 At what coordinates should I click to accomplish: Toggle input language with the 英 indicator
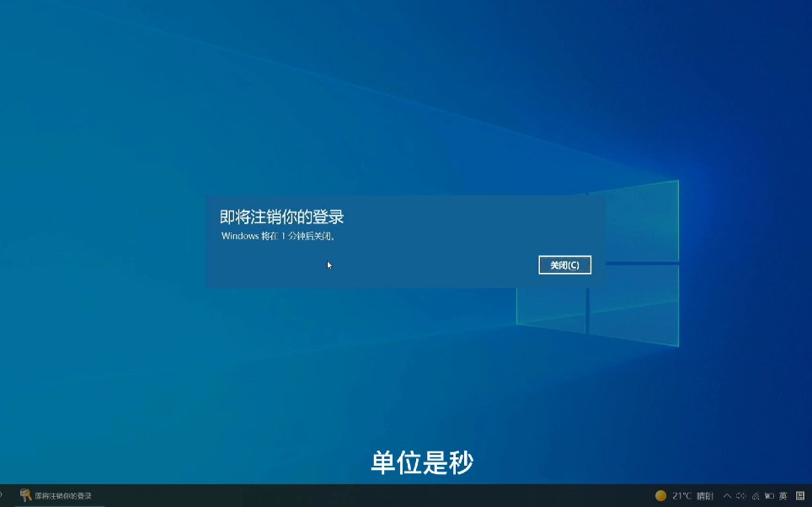pos(782,496)
